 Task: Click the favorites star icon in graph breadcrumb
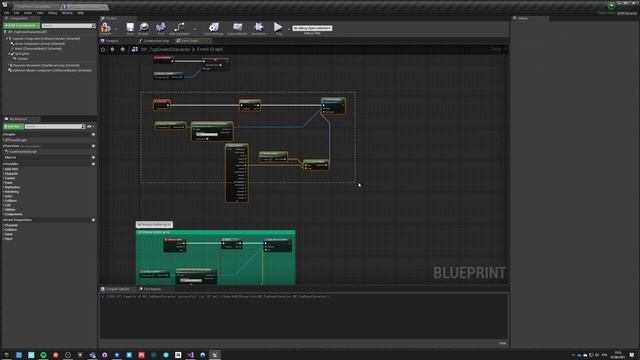[x=103, y=49]
